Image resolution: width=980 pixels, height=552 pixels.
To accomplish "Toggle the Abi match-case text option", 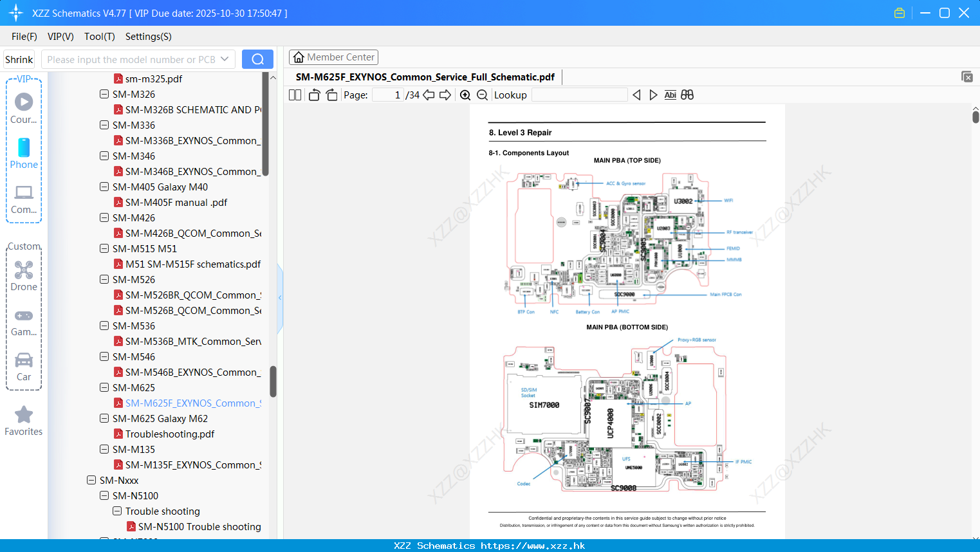I will coord(670,95).
